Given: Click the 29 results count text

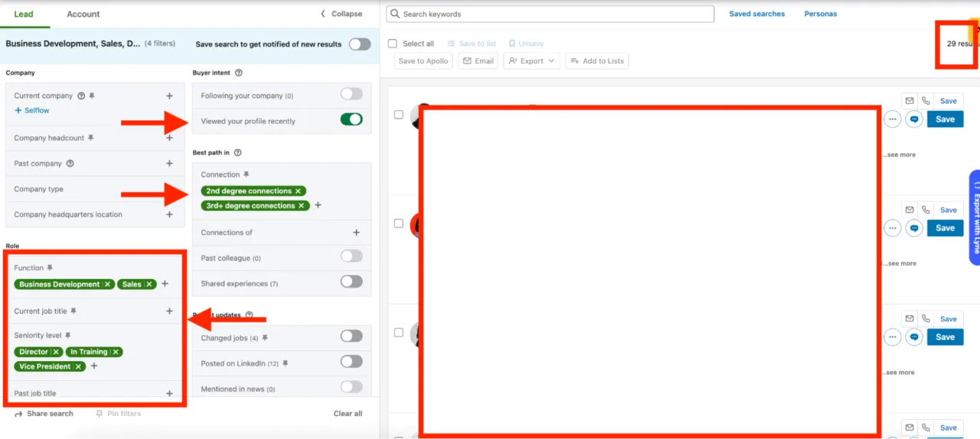Looking at the screenshot, I should [962, 44].
